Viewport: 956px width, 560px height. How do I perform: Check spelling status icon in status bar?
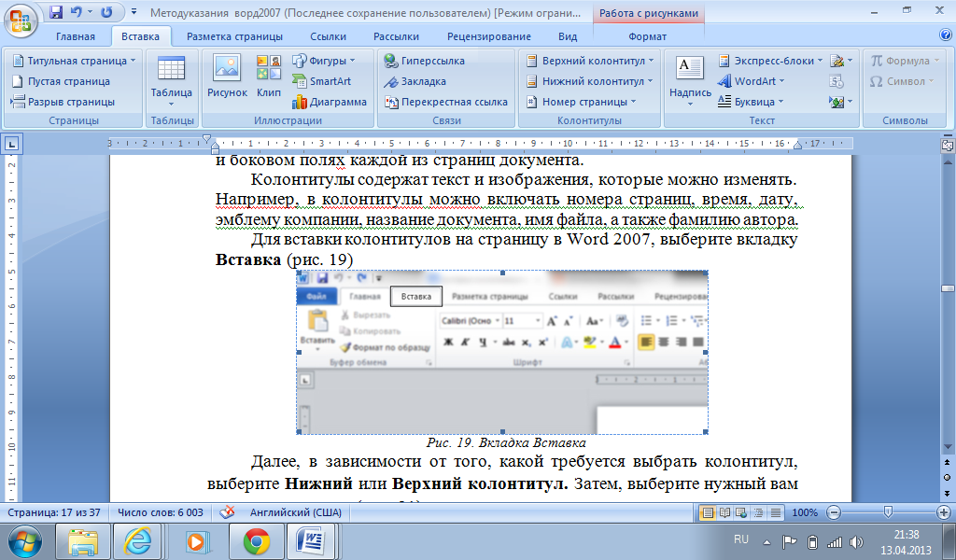pyautogui.click(x=228, y=512)
